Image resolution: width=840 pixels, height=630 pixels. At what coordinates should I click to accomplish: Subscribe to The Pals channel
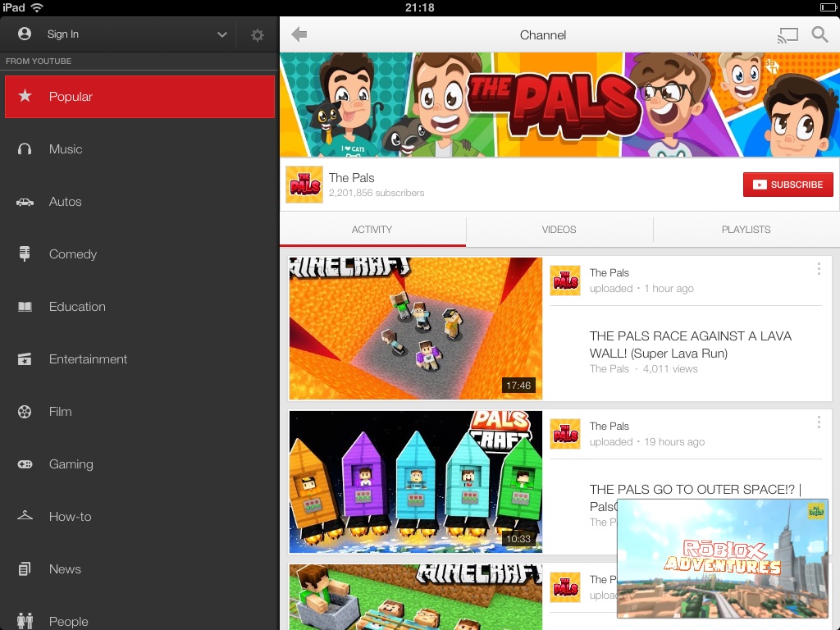coord(787,185)
